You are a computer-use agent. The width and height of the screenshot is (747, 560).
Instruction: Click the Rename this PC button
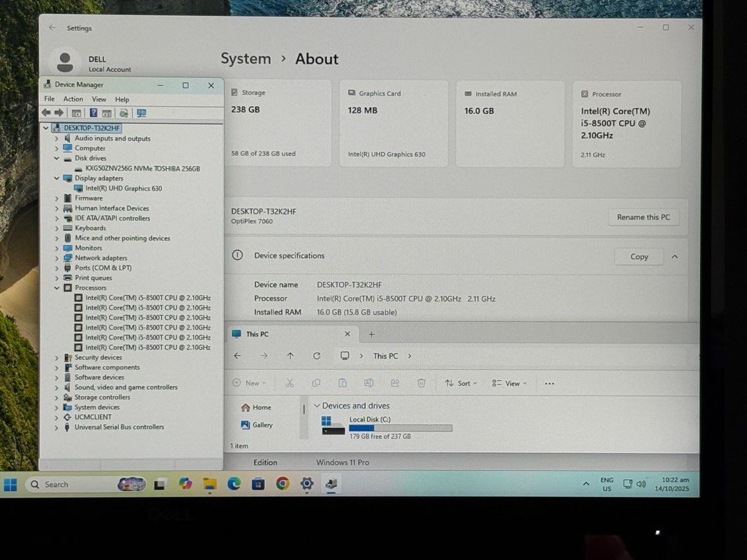[643, 217]
